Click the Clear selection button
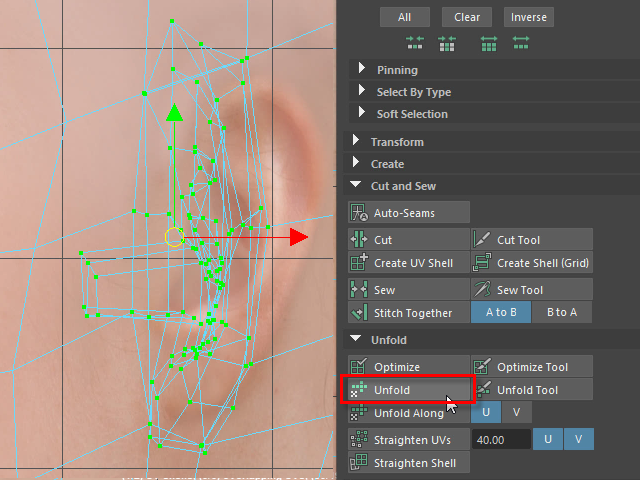Viewport: 640px width, 480px height. (467, 17)
